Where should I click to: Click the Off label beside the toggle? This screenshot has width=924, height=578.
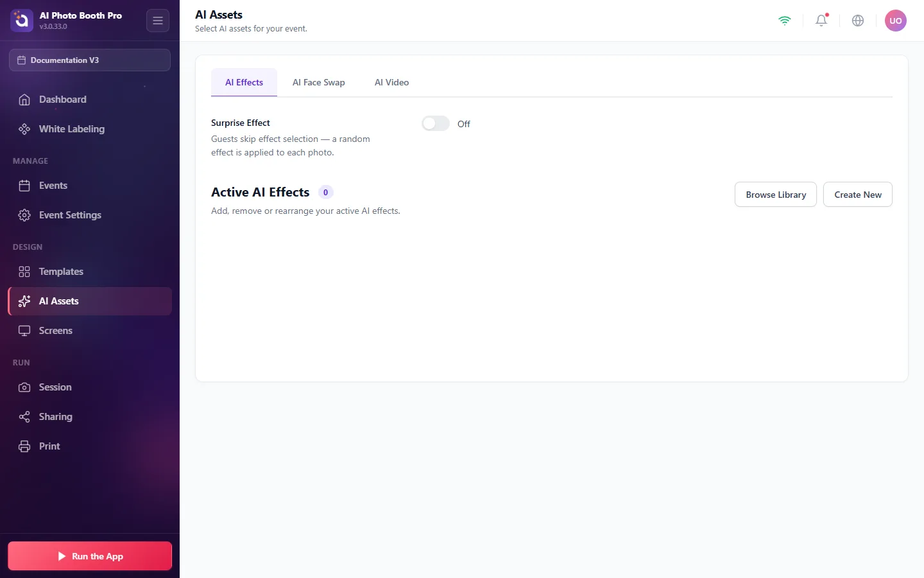[463, 124]
